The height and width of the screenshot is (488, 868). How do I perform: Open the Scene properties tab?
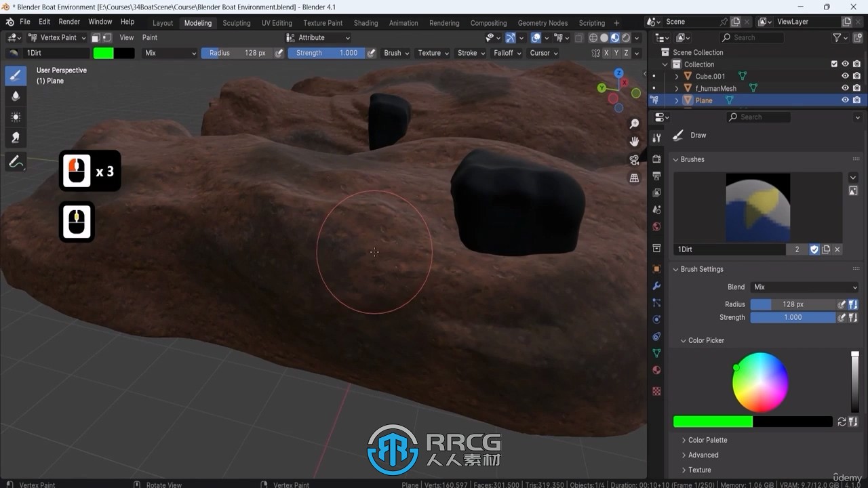(656, 209)
